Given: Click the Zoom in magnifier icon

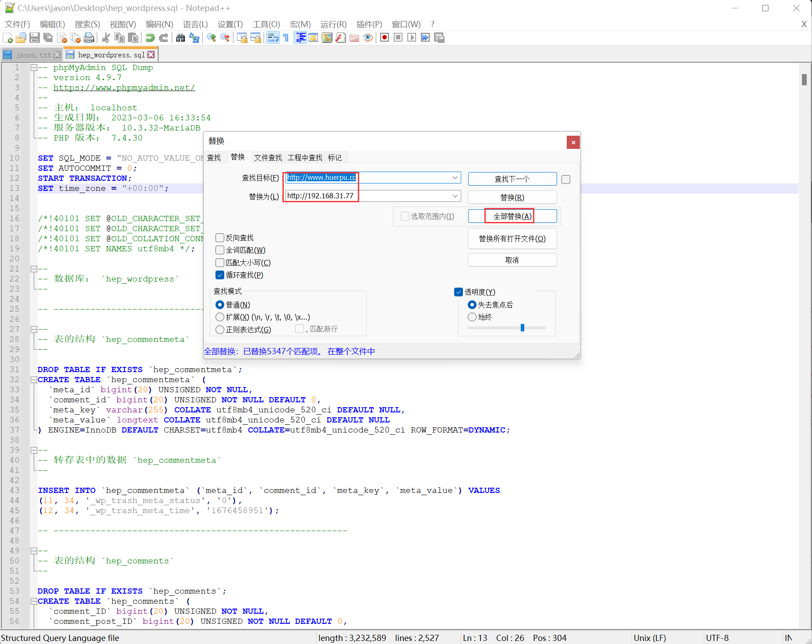Looking at the screenshot, I should tap(211, 38).
